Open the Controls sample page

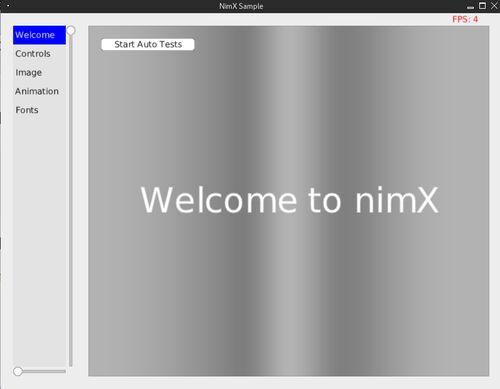coord(39,54)
